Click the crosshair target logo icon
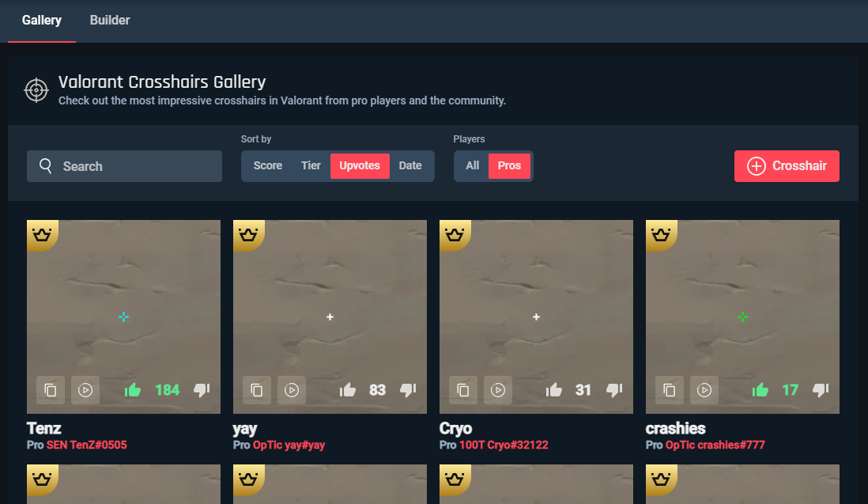868x504 pixels. (x=36, y=90)
